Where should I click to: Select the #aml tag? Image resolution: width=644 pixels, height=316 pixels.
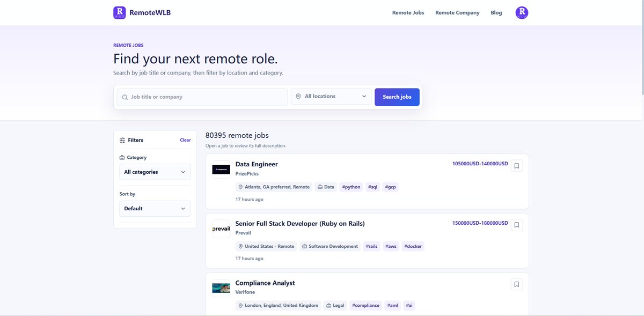[393, 305]
